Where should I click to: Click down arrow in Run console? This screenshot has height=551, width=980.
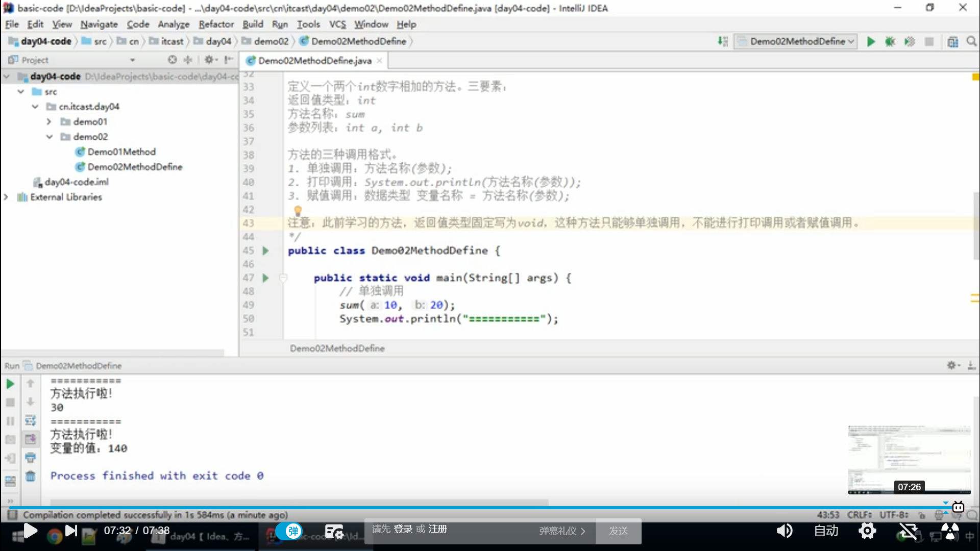pos(30,402)
